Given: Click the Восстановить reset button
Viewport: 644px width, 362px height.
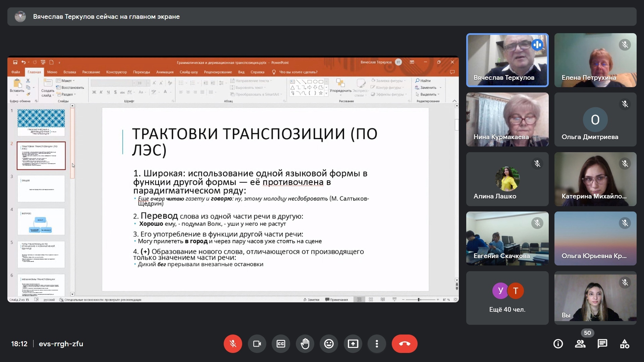Looking at the screenshot, I should point(70,87).
